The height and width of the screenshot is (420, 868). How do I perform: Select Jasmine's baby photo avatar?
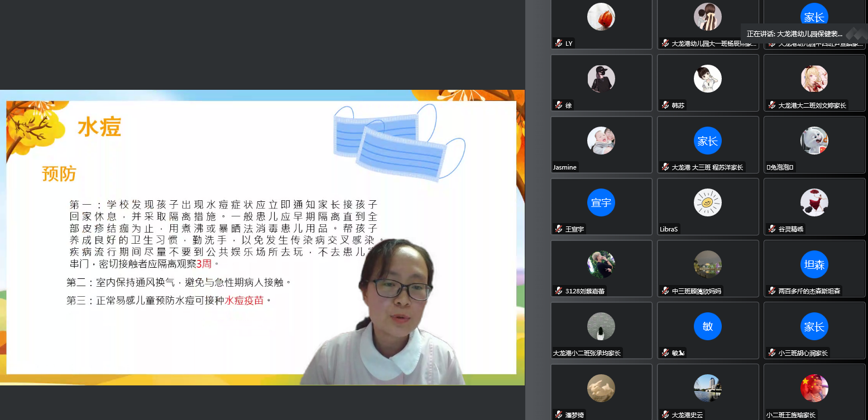pyautogui.click(x=601, y=141)
